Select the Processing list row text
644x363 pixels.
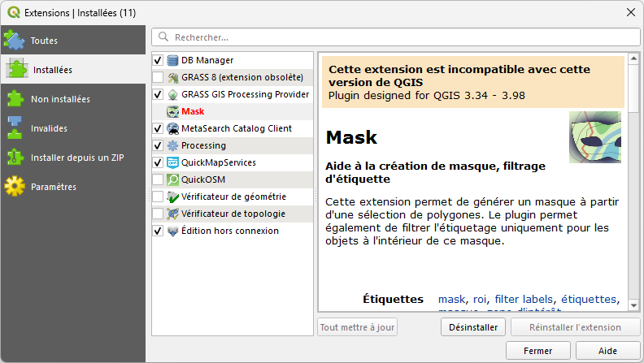(203, 145)
